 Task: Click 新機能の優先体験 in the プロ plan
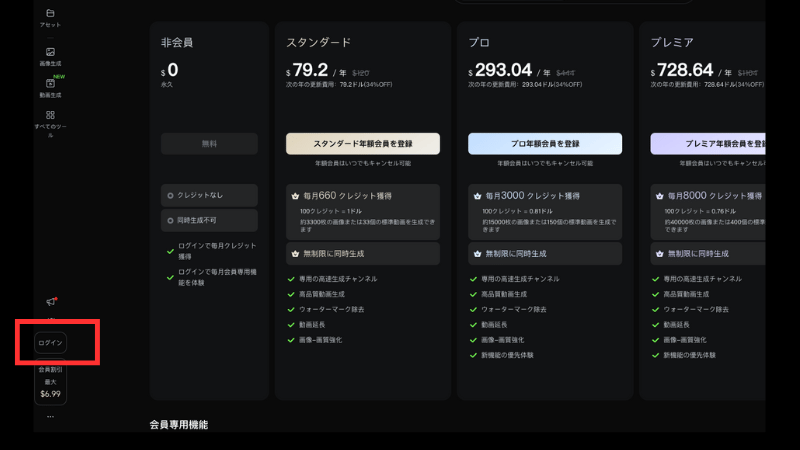coord(507,355)
